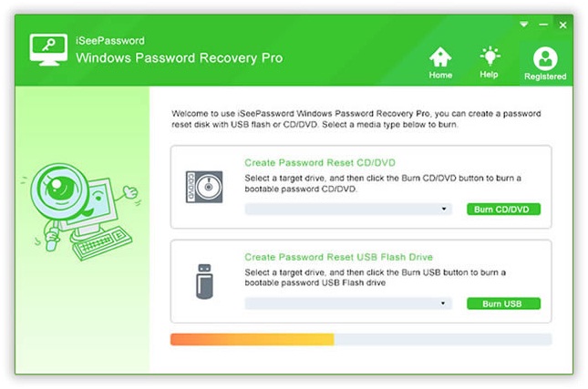Viewport: 588px width, 389px height.
Task: Click the USB flash drive icon
Action: click(204, 282)
